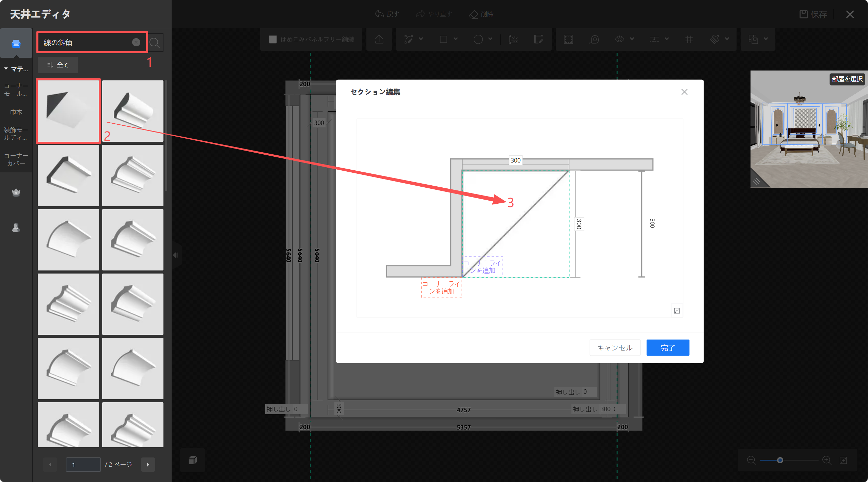Screen dimensions: 868x482
Task: Open the crown premium sidebar icon
Action: (16, 192)
